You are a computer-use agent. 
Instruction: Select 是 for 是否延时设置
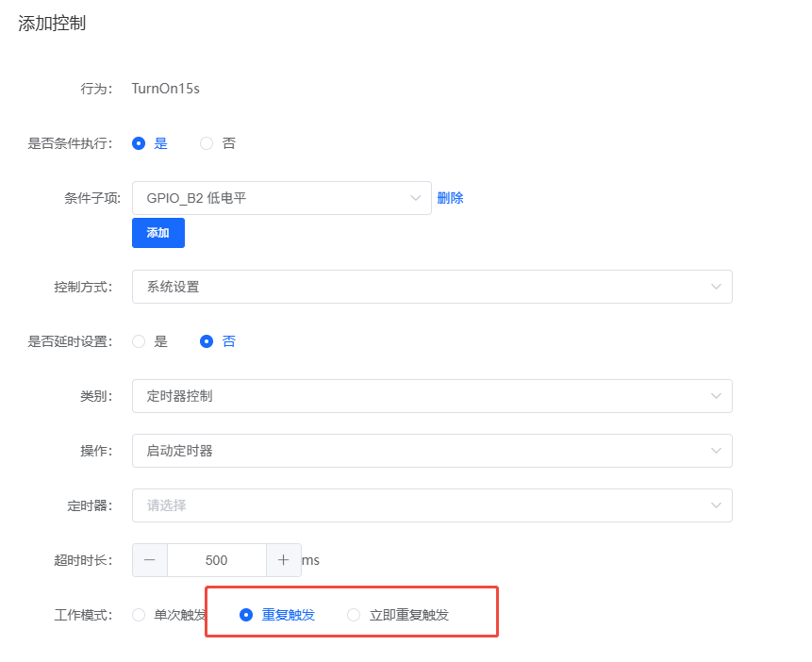[x=138, y=341]
